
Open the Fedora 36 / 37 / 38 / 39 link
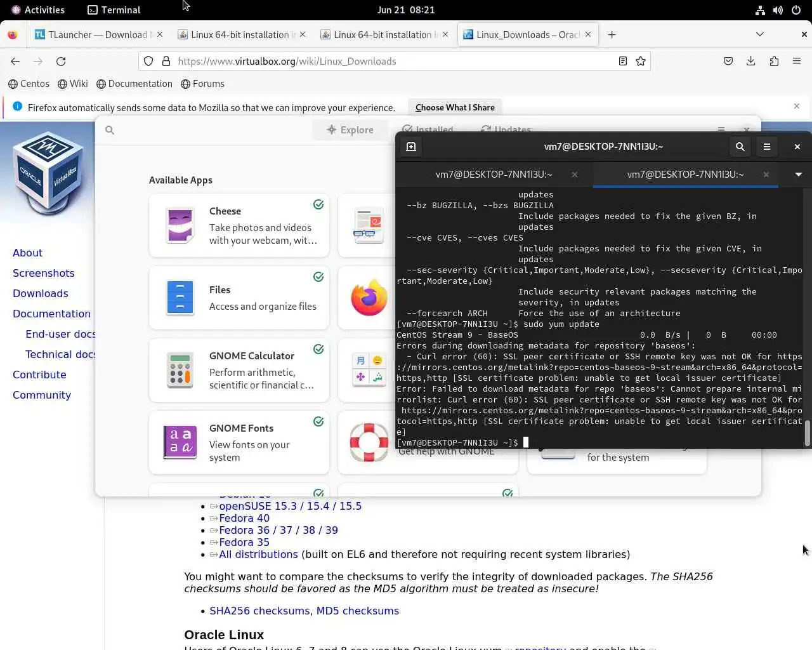pyautogui.click(x=278, y=530)
